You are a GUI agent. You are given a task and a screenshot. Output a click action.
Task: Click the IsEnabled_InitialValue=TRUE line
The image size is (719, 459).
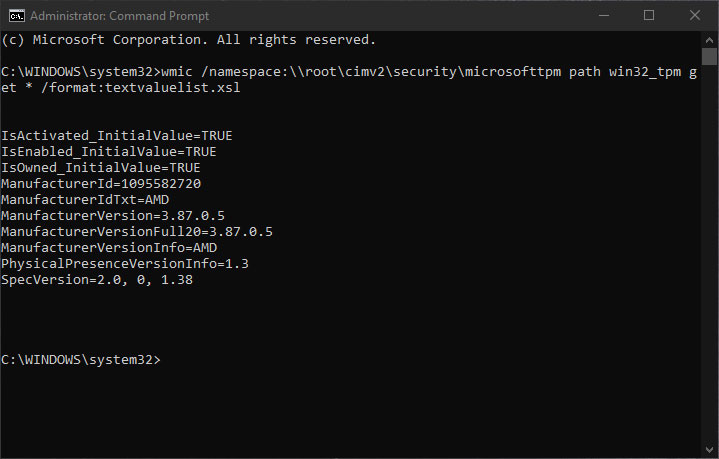click(x=109, y=152)
